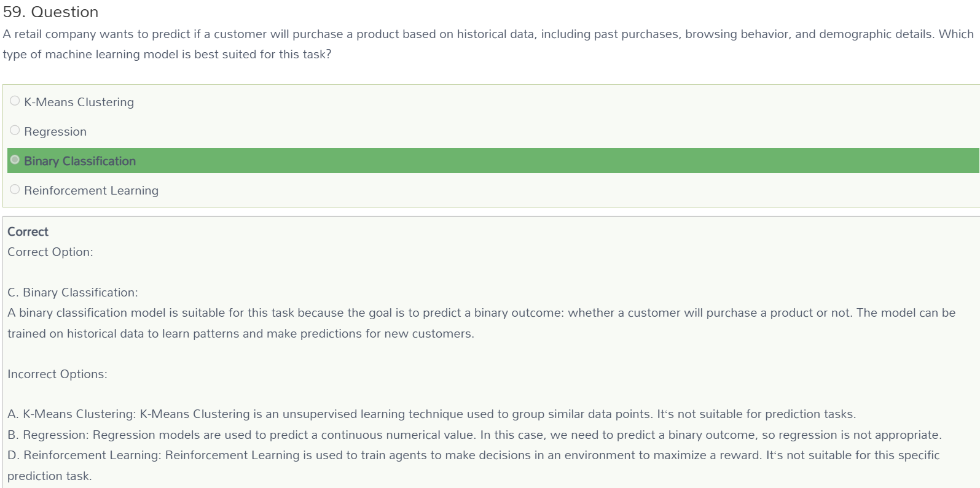Click the empty area of the green answer row
This screenshot has height=488, width=980.
(x=553, y=161)
